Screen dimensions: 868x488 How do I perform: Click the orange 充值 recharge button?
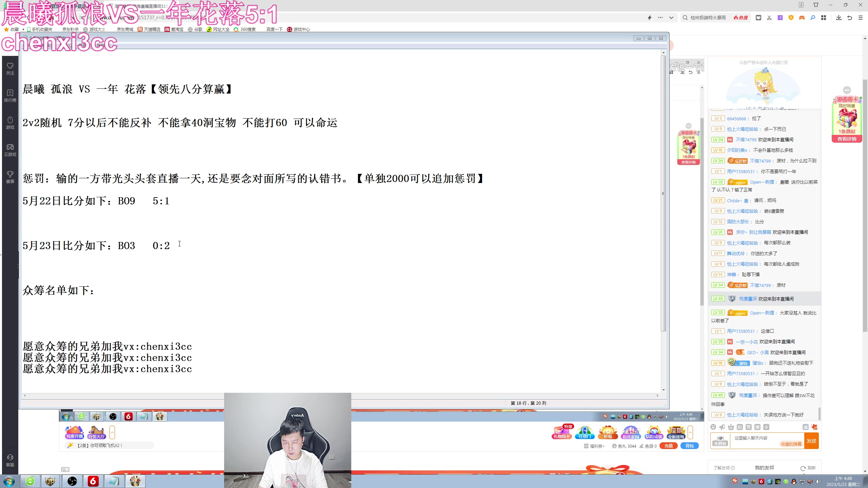[x=669, y=447]
